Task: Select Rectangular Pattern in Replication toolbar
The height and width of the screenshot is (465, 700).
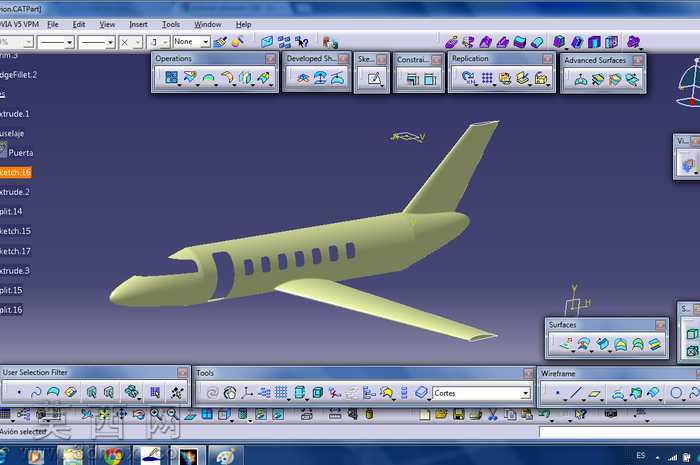Action: [487, 78]
